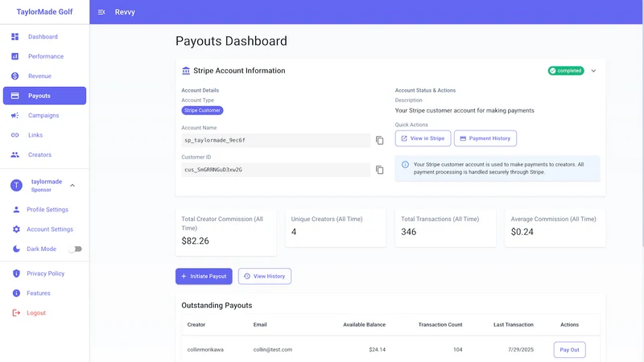Screen dimensions: 644x362
Task: Click the taylormade avatar circle
Action: point(16,186)
